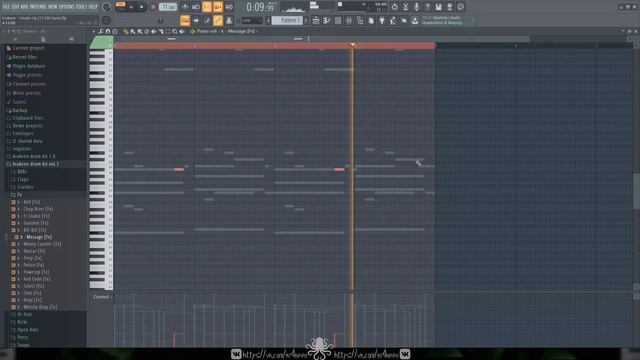This screenshot has width=640, height=360.
Task: Switch to browser plugin database tab icon
Action: (71, 39)
